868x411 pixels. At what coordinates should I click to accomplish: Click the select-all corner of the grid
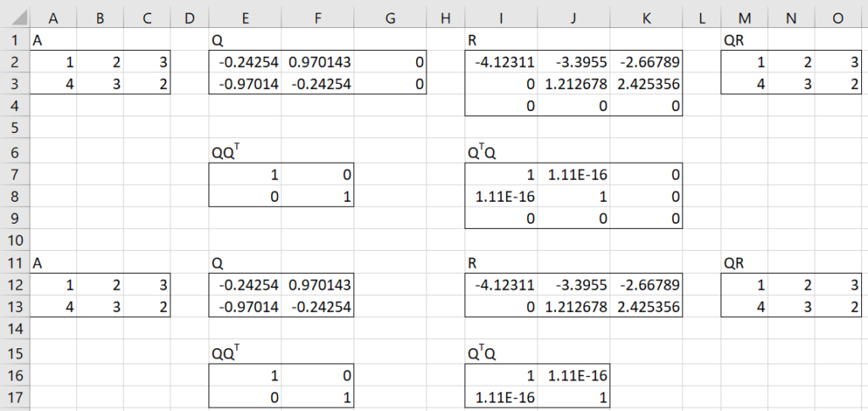click(x=13, y=17)
